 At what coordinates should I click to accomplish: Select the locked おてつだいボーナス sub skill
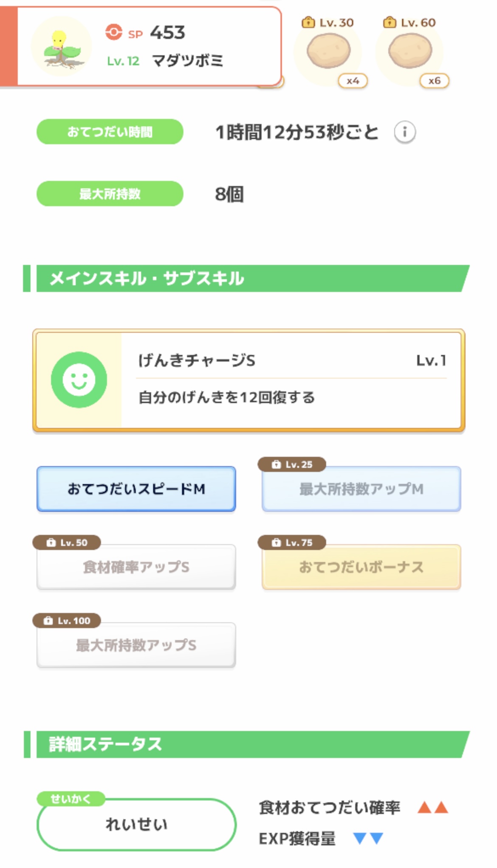[361, 567]
